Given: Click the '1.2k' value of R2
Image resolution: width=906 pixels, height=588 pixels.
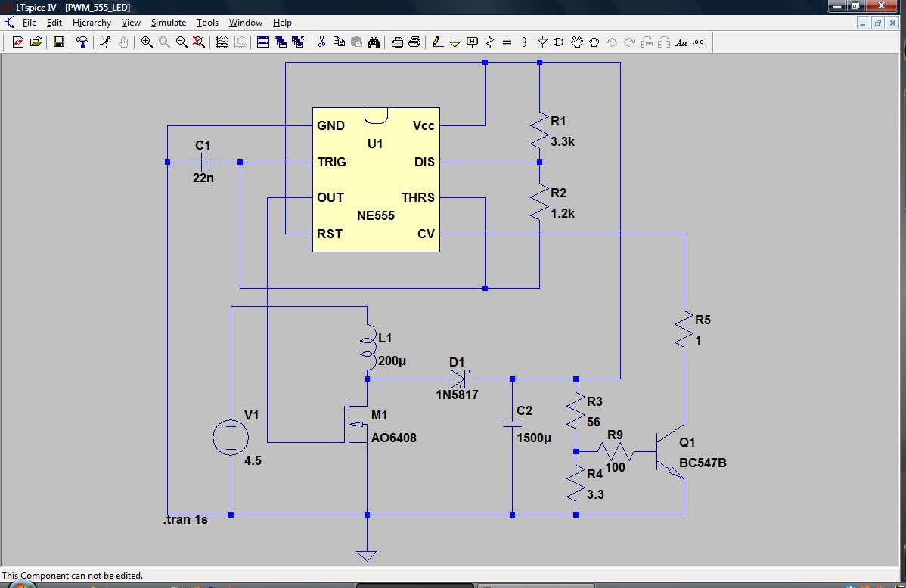Looking at the screenshot, I should (x=562, y=213).
